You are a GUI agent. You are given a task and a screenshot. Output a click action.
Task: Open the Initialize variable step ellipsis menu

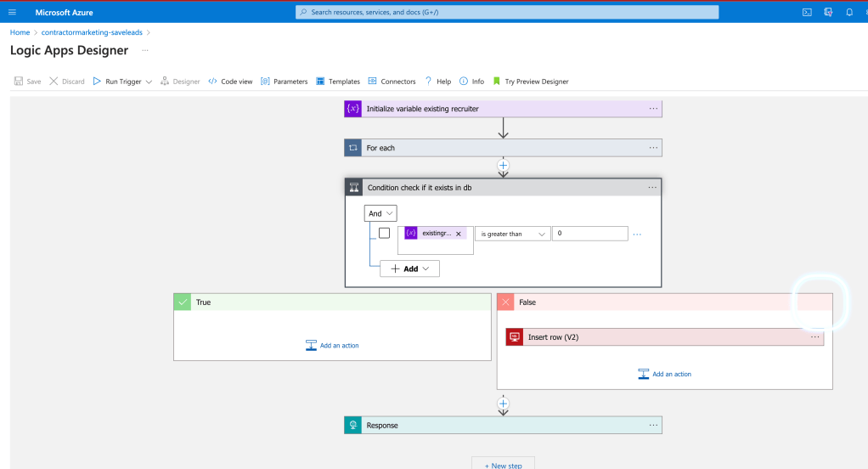(653, 109)
